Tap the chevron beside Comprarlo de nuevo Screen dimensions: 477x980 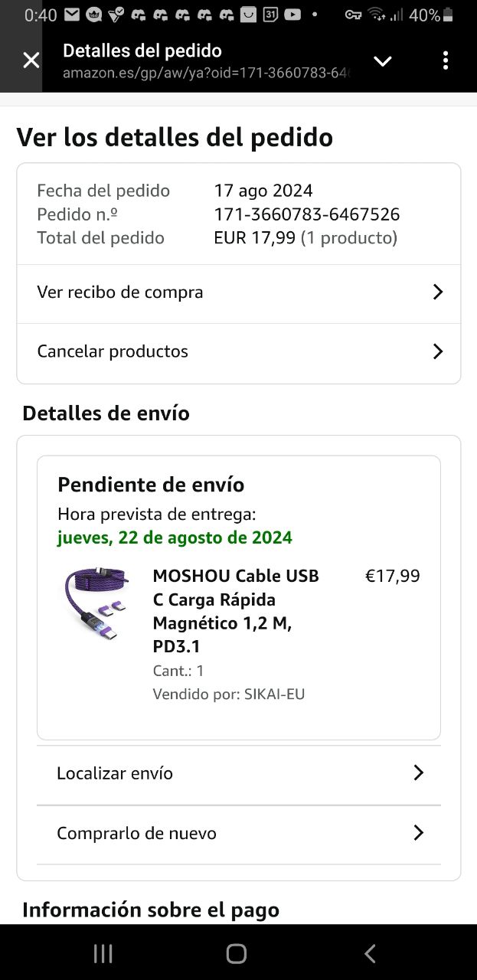[418, 832]
